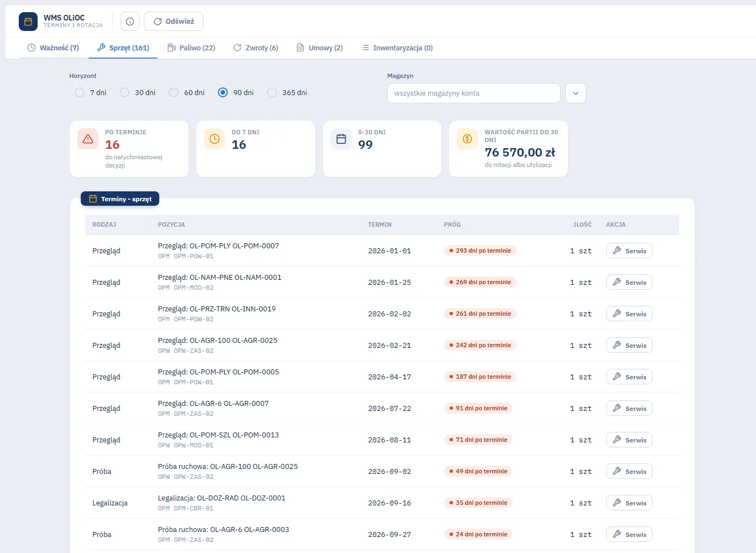
Task: Open the info icon button in header
Action: (130, 22)
